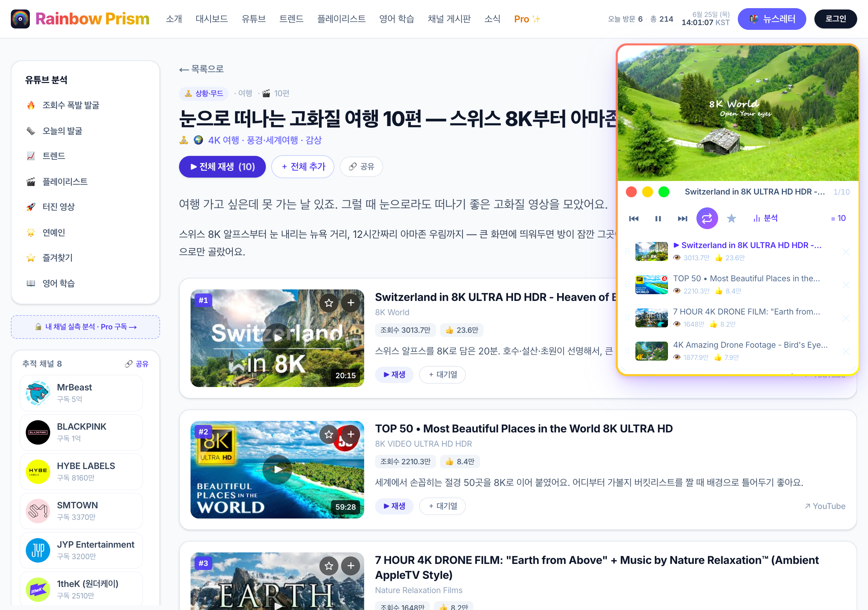This screenshot has width=868, height=610.
Task: Add video #2 to queue with plus icon
Action: (351, 434)
